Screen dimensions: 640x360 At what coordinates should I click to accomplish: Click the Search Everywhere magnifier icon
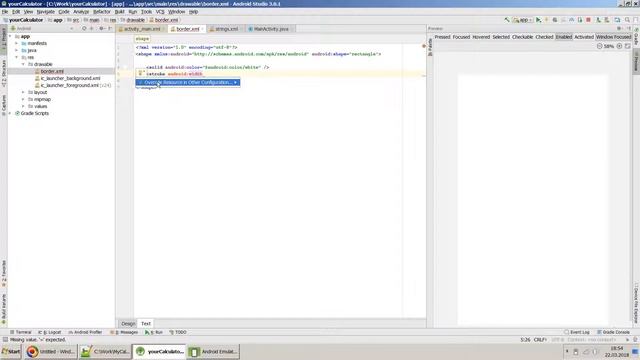[627, 20]
